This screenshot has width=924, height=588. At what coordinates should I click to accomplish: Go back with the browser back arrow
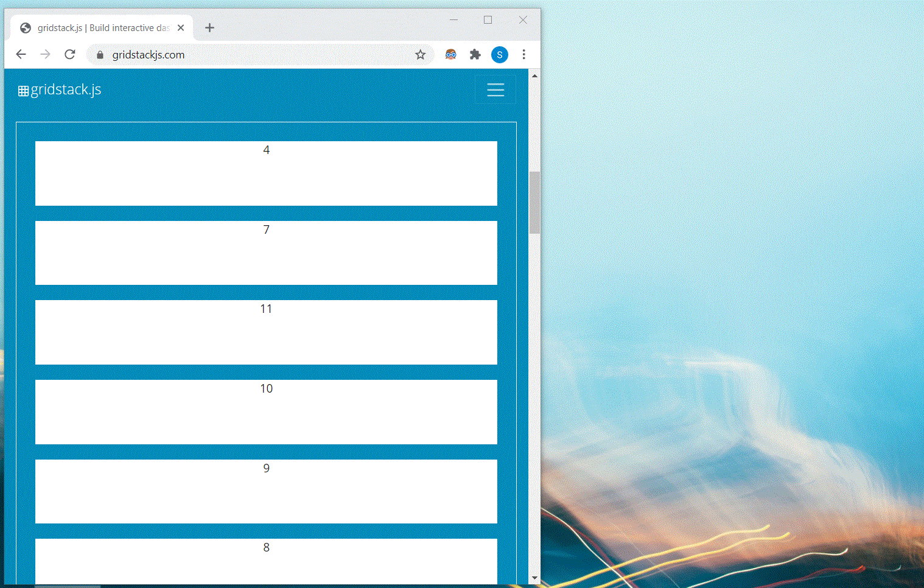(21, 54)
